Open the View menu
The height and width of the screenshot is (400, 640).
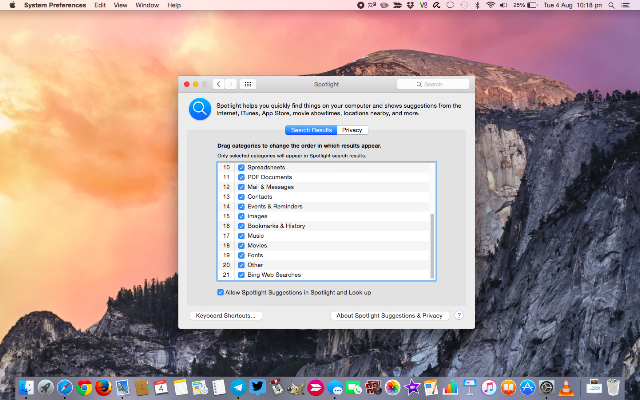(120, 5)
